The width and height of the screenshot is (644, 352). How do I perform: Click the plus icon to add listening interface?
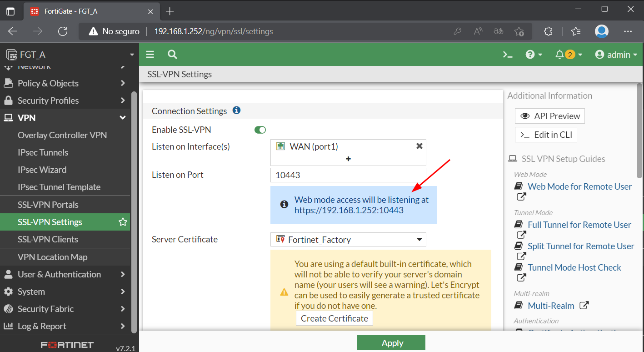pyautogui.click(x=348, y=159)
